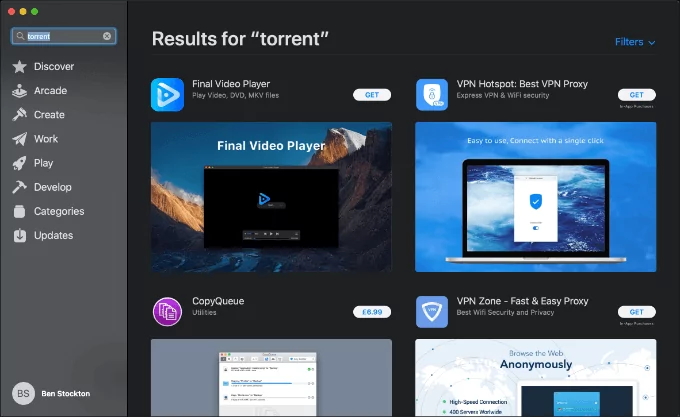
Task: Open the Updates section
Action: click(53, 235)
